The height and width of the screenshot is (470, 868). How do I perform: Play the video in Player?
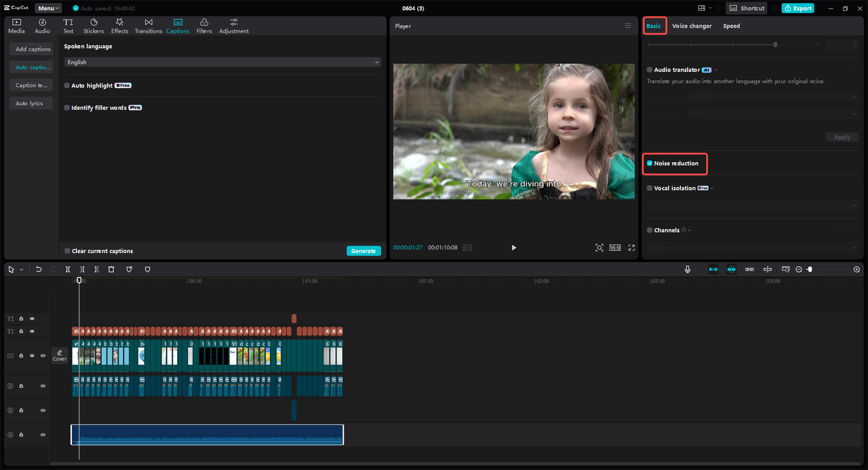click(x=513, y=248)
